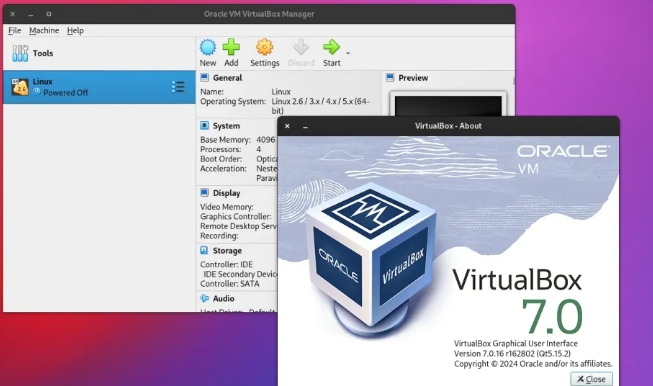
Task: Click the Display monitor icon
Action: [x=204, y=192]
